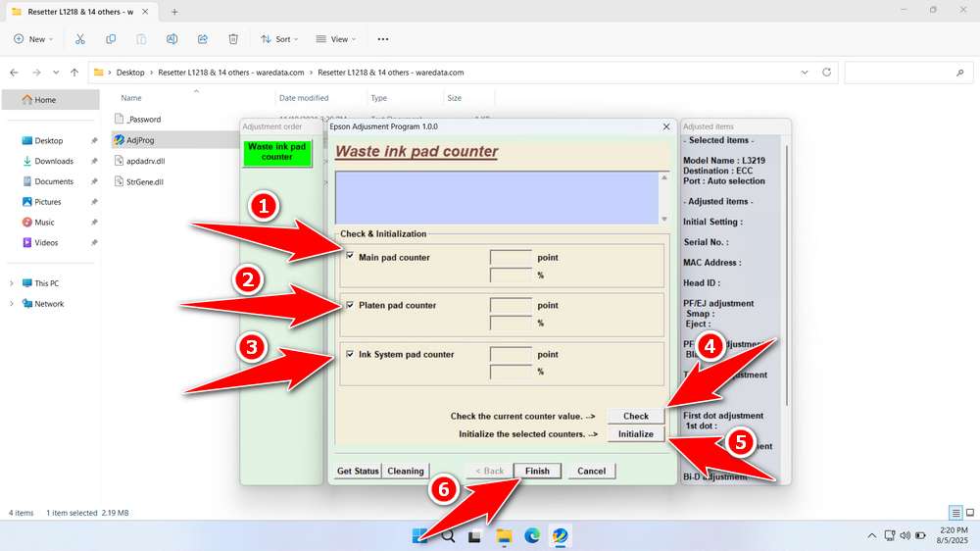Switch to large thumbnails view icon

970,513
